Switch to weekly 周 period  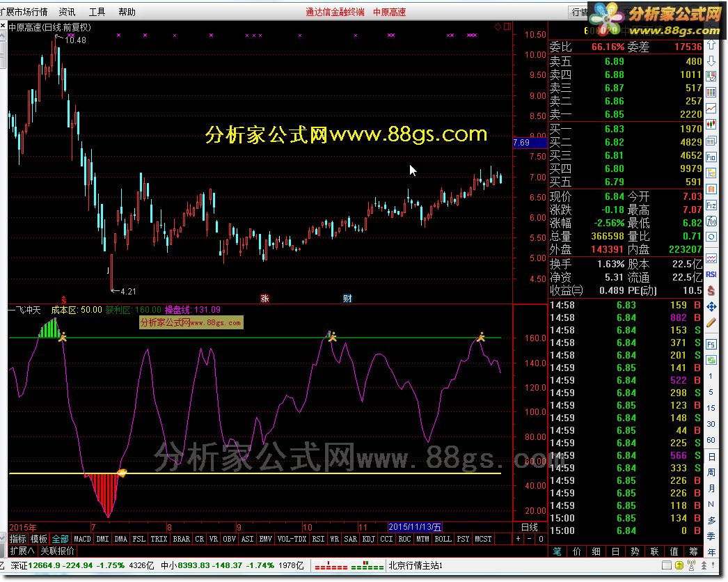point(711,473)
